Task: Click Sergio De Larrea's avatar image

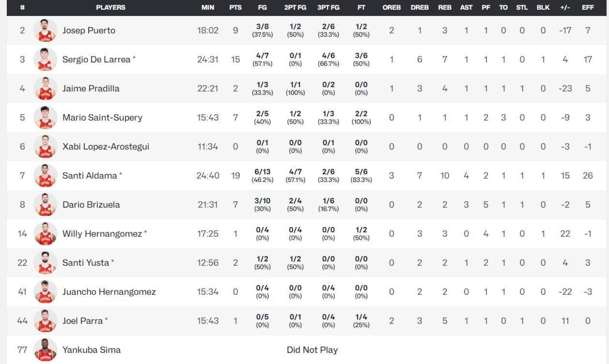Action: [45, 59]
